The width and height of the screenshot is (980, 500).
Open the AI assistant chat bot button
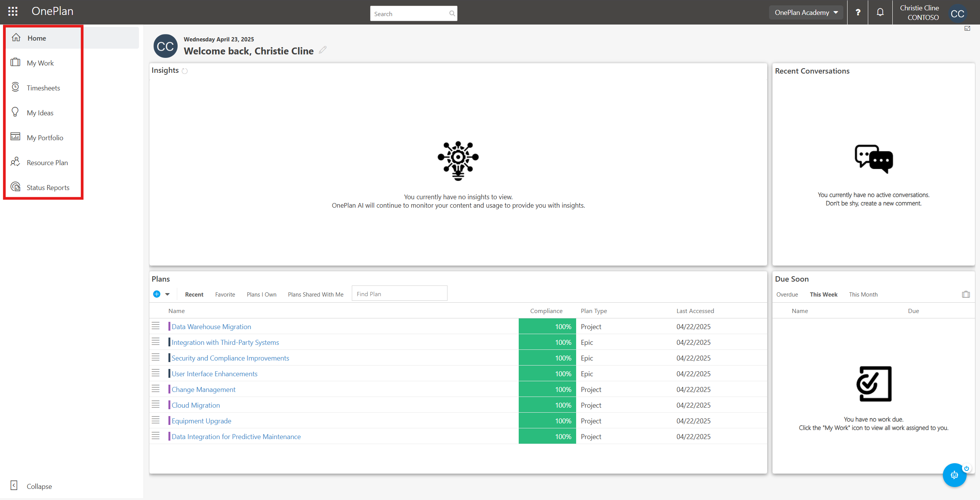(x=954, y=475)
